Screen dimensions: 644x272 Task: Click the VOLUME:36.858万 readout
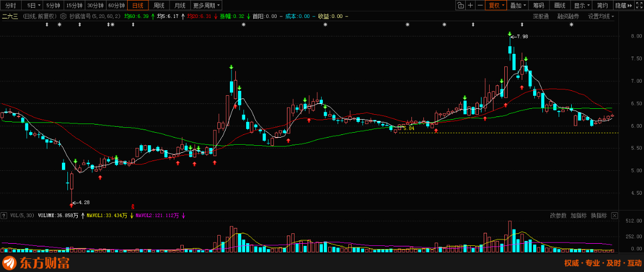[58, 215]
